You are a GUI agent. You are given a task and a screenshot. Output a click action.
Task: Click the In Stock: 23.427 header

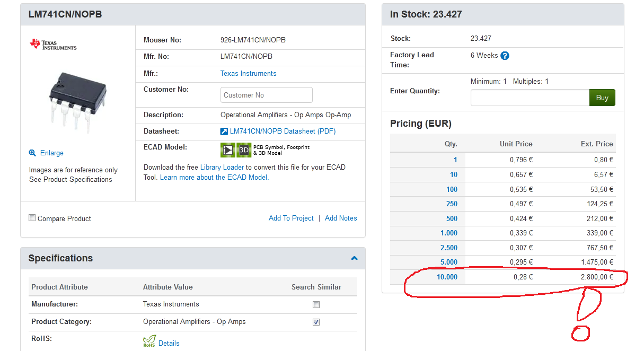coord(426,14)
